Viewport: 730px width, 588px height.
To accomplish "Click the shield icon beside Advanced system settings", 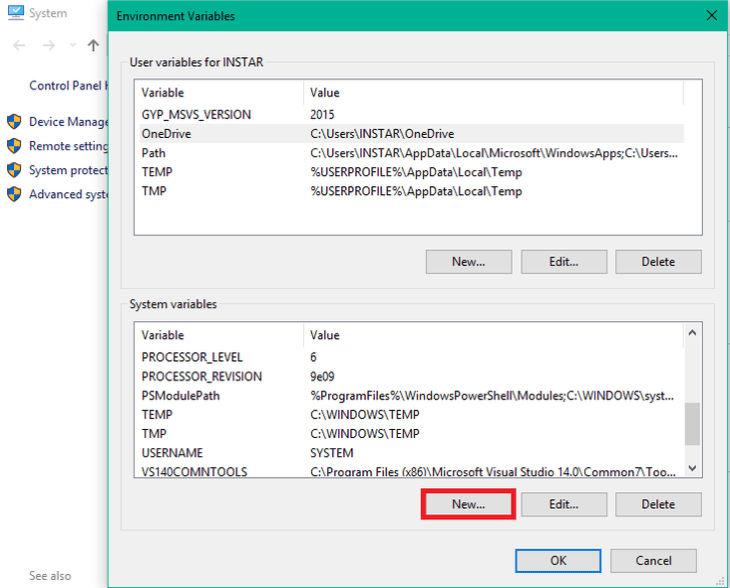I will (x=14, y=194).
